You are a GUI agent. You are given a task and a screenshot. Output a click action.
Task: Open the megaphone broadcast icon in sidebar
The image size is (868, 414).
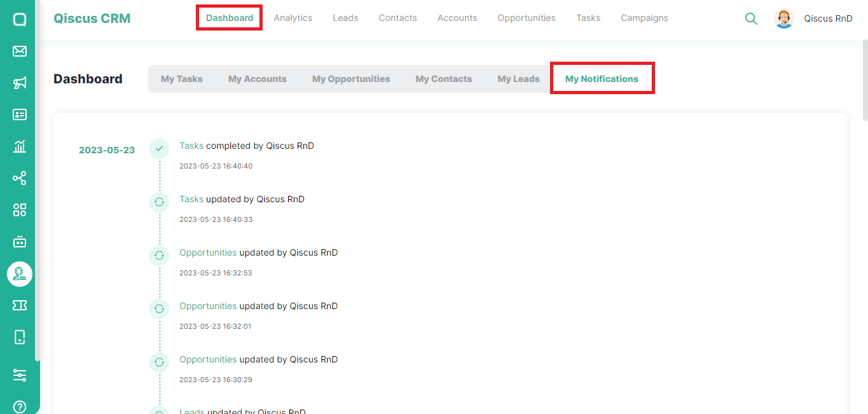pyautogui.click(x=20, y=83)
